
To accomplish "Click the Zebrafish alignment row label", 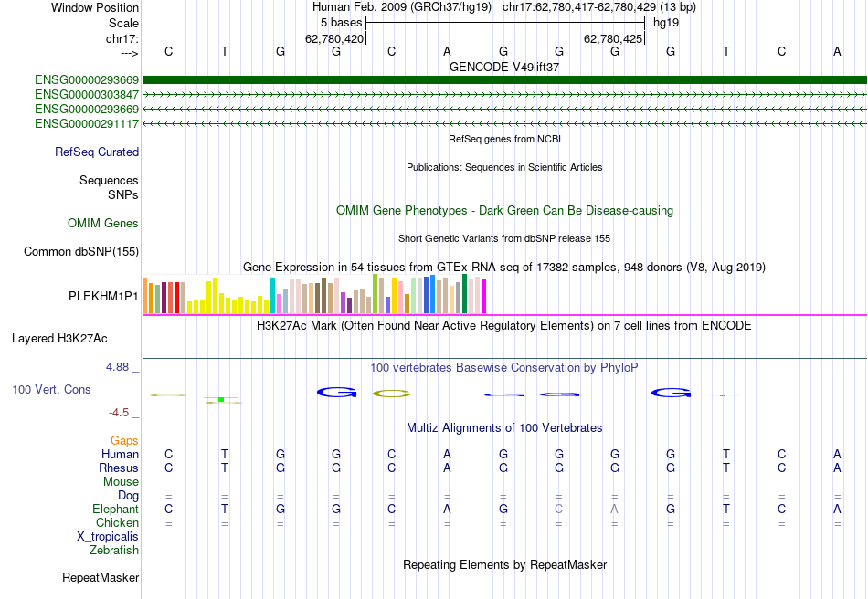I will 114,551.
